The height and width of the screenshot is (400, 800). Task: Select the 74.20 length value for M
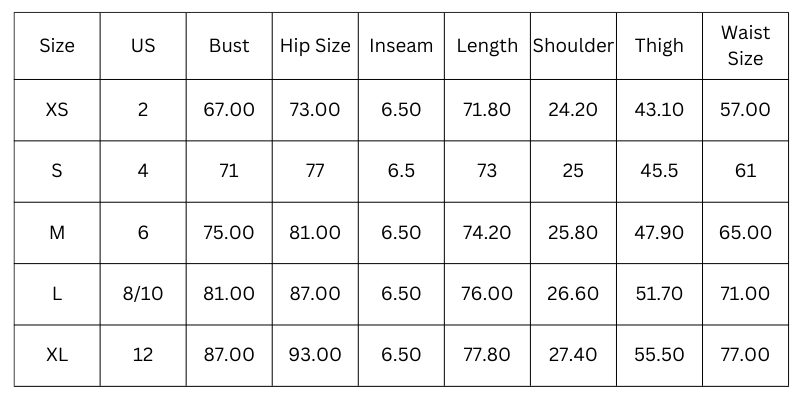pyautogui.click(x=487, y=233)
